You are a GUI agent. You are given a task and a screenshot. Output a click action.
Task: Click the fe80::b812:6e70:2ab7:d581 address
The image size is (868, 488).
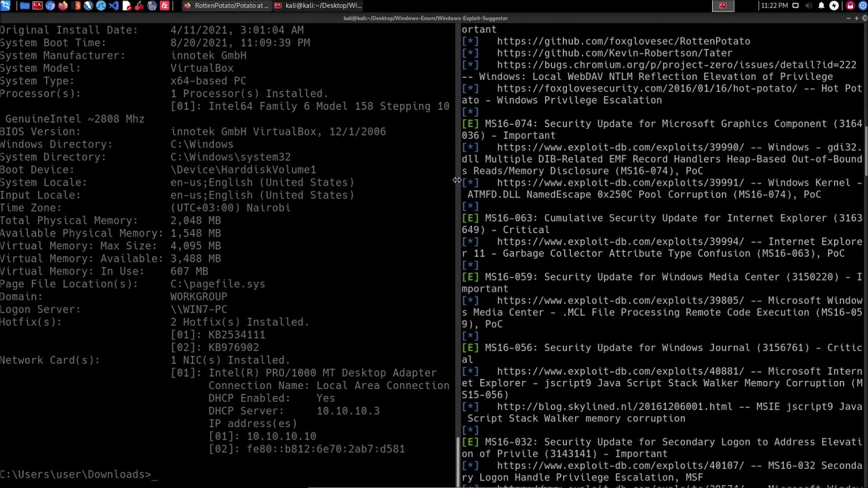click(325, 449)
